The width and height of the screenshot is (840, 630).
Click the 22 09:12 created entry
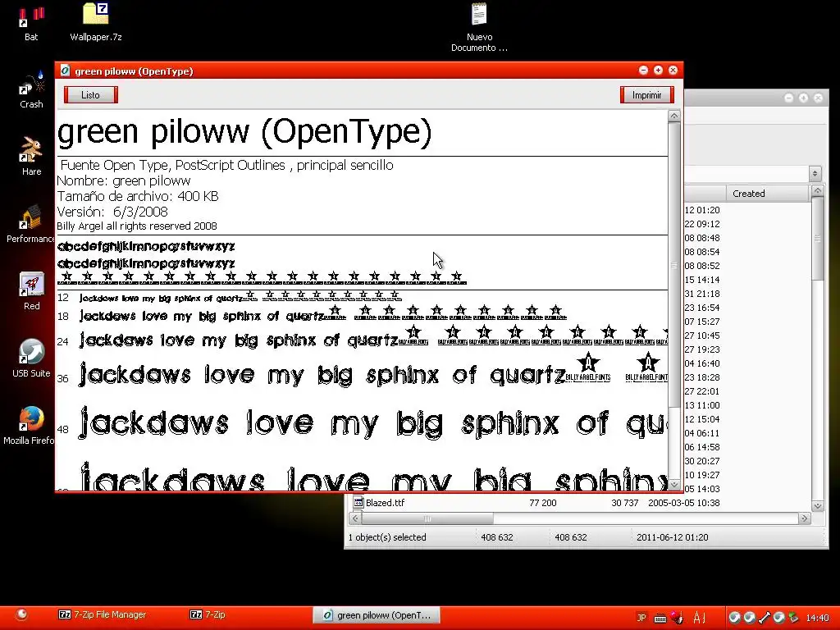tap(702, 224)
